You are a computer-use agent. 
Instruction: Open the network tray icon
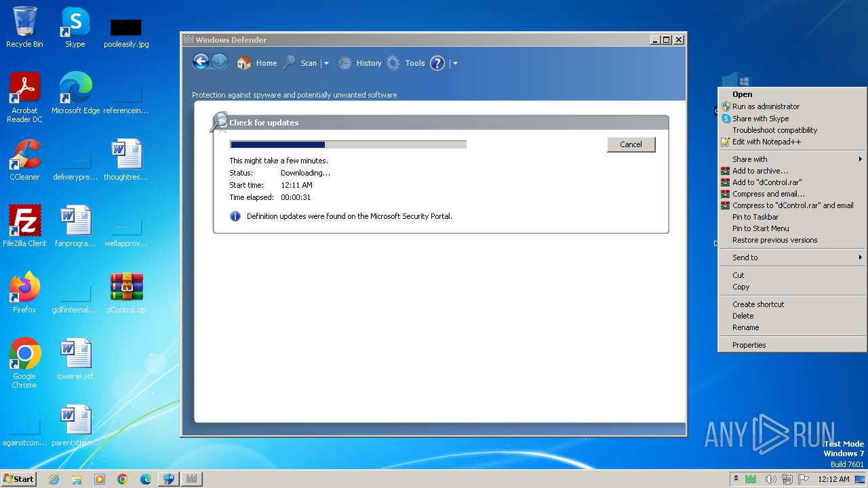tap(787, 479)
